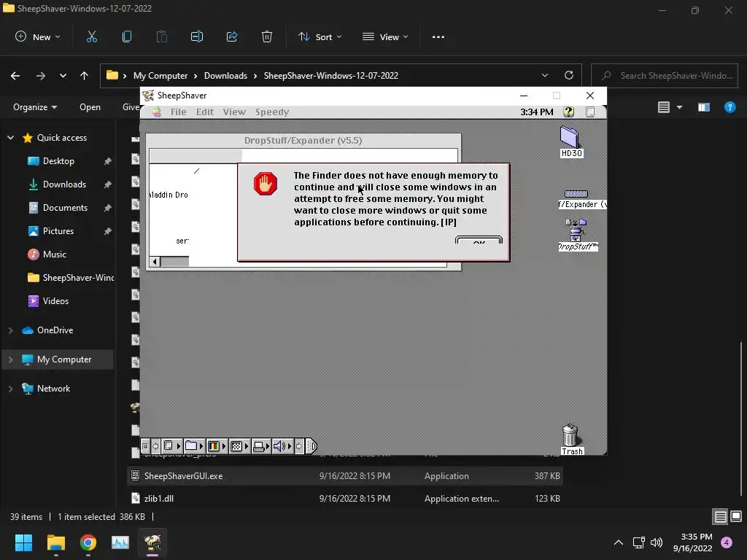Viewport: 747px width, 560px height.
Task: Open the Apple menu in SheepShaver
Action: coord(157,112)
